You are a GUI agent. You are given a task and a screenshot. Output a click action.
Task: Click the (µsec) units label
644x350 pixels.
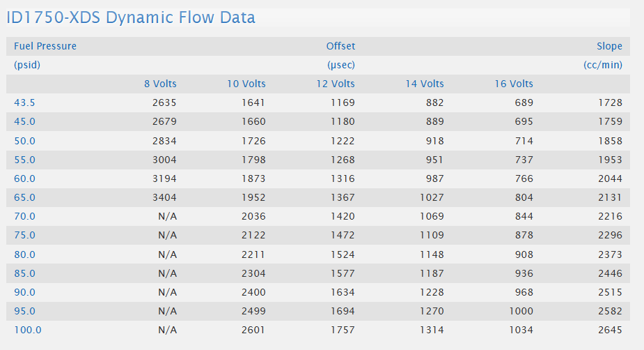point(341,65)
